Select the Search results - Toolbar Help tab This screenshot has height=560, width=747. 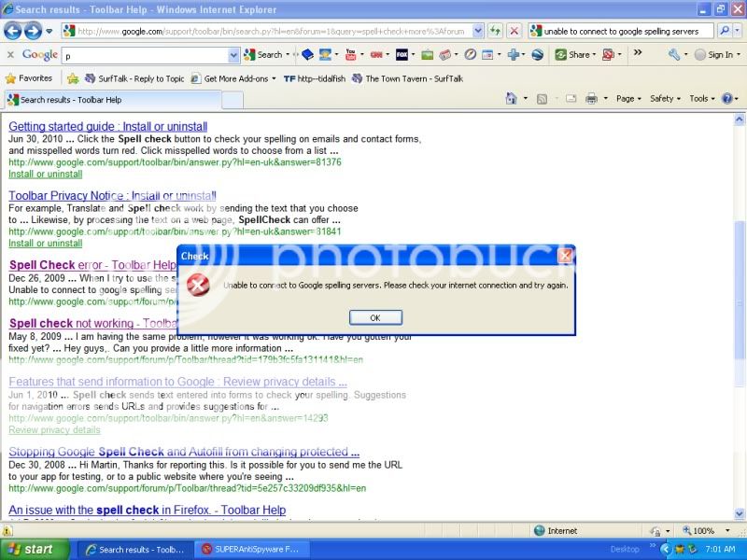coord(112,100)
